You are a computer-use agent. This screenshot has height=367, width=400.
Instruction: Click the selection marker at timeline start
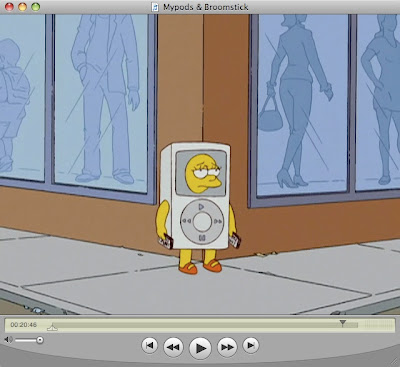pyautogui.click(x=52, y=328)
